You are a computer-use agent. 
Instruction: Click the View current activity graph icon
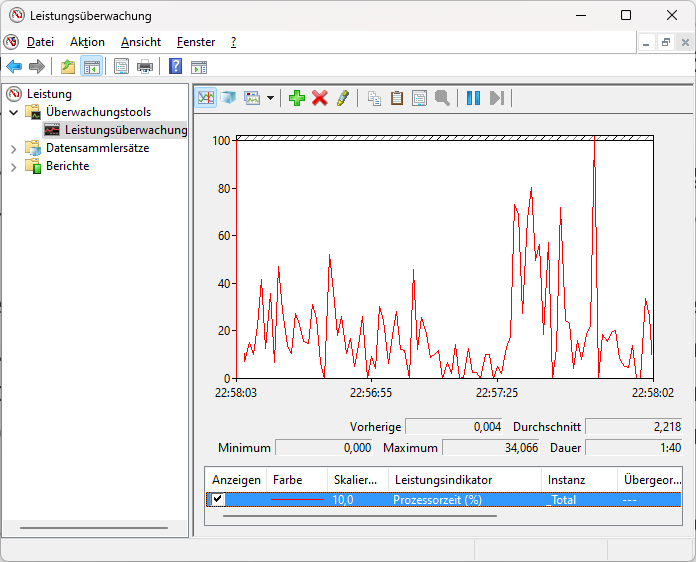click(206, 98)
